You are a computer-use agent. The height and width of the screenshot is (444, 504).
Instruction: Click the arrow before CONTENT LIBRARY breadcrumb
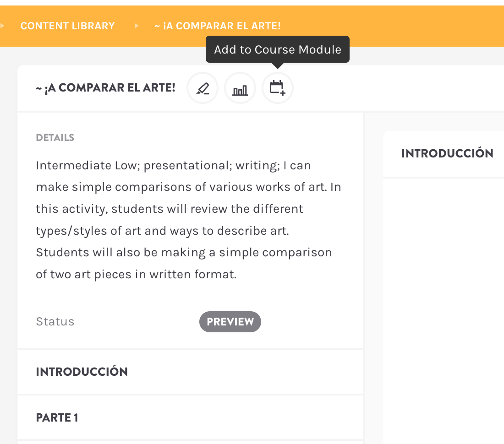point(3,26)
